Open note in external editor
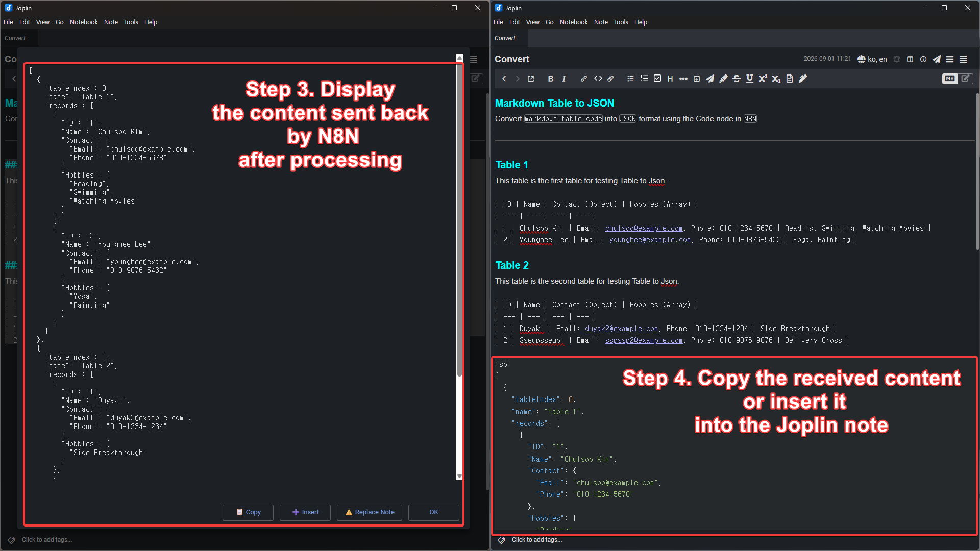 point(531,79)
